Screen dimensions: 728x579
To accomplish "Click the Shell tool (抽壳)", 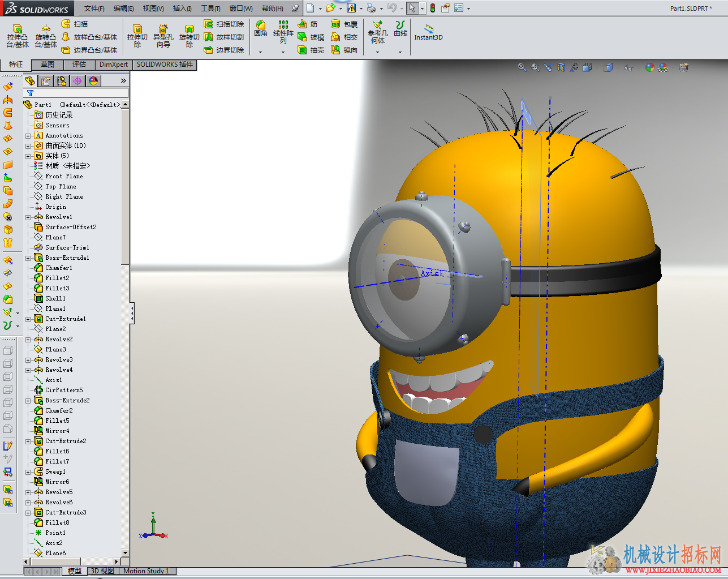I will [x=311, y=50].
